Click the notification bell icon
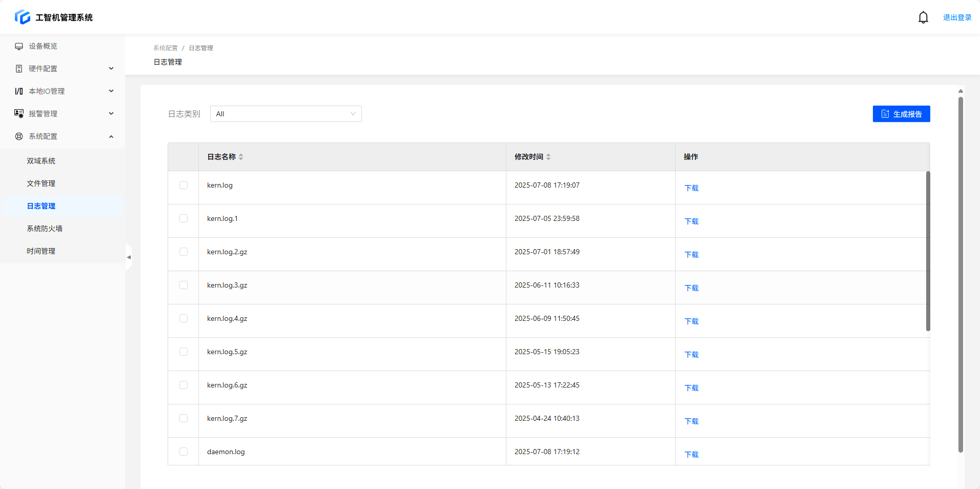Image resolution: width=980 pixels, height=489 pixels. [923, 17]
